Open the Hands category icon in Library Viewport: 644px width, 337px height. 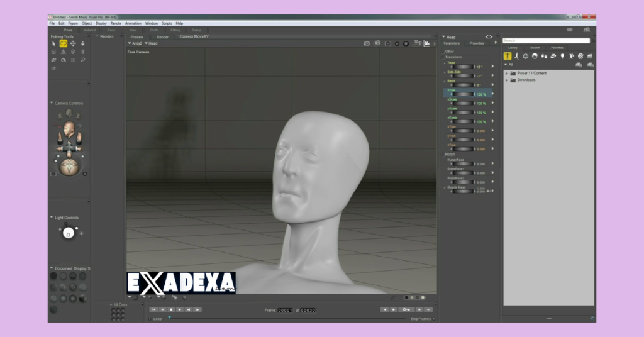click(x=544, y=56)
